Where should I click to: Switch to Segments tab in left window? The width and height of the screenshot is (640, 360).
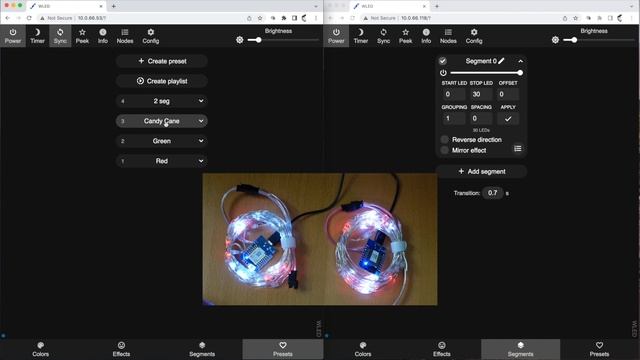(202, 349)
